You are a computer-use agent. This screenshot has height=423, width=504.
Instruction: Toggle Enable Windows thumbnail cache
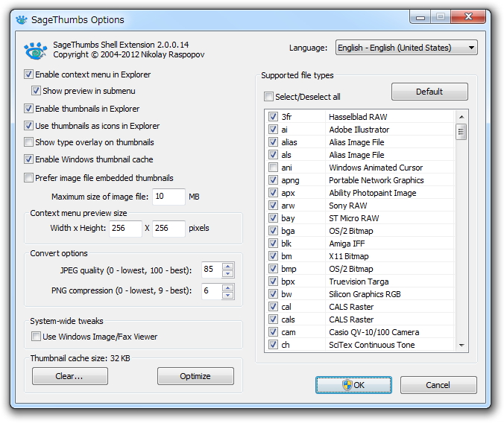(x=28, y=159)
